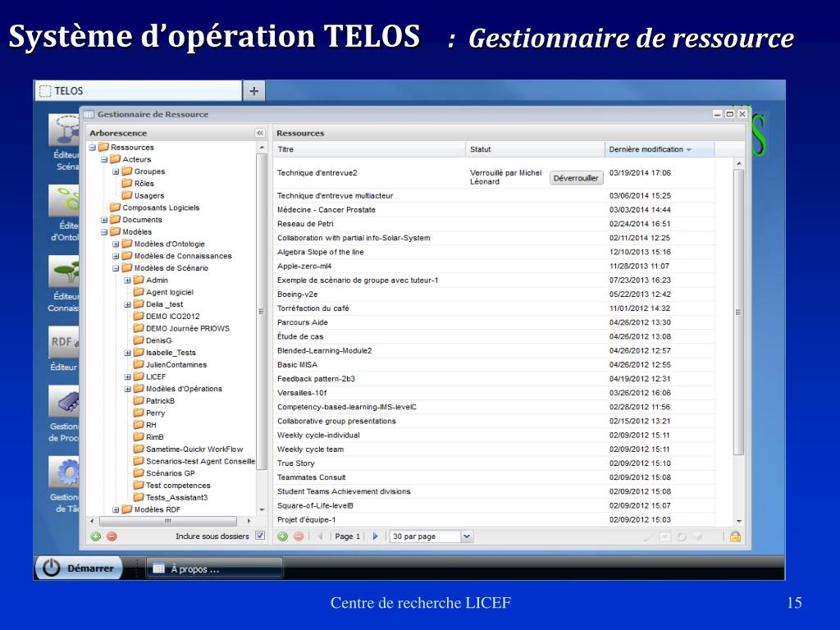Image resolution: width=840 pixels, height=630 pixels.
Task: Select the Versailles-10f row
Action: click(x=494, y=393)
